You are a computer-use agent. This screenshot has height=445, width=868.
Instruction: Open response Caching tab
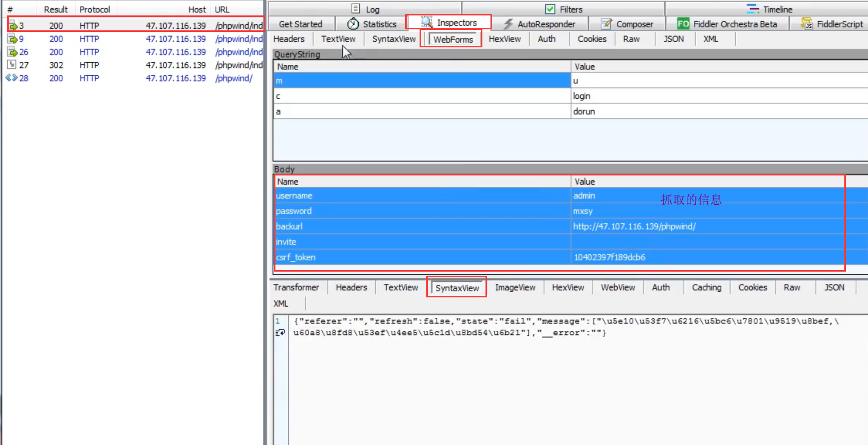point(706,288)
